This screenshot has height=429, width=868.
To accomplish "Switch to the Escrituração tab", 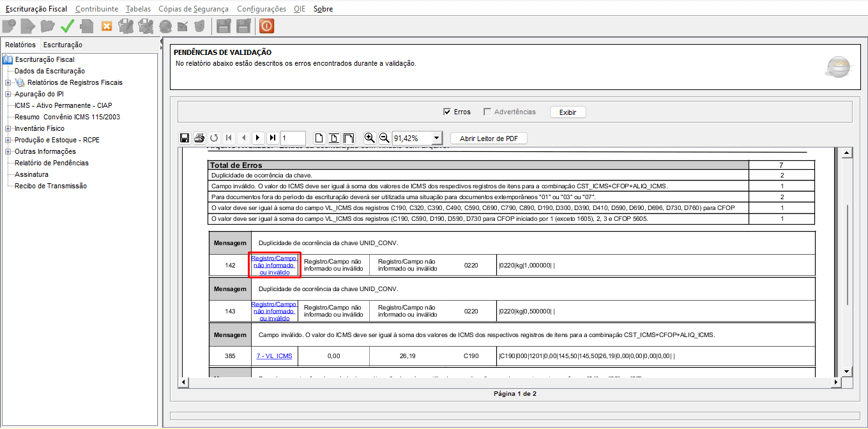I will [63, 45].
